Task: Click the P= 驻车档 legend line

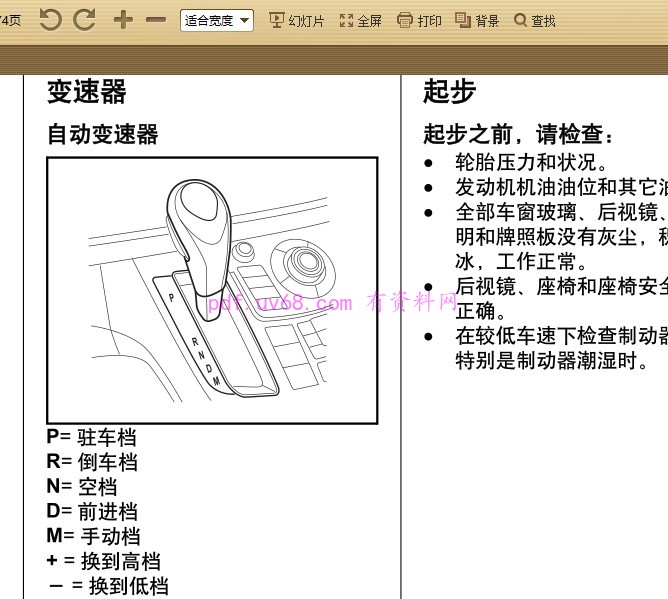Action: (91, 437)
